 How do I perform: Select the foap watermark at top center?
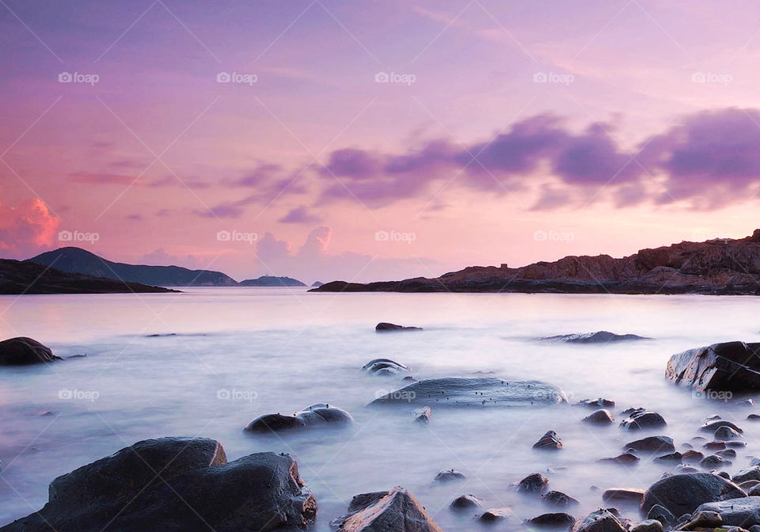(x=395, y=78)
